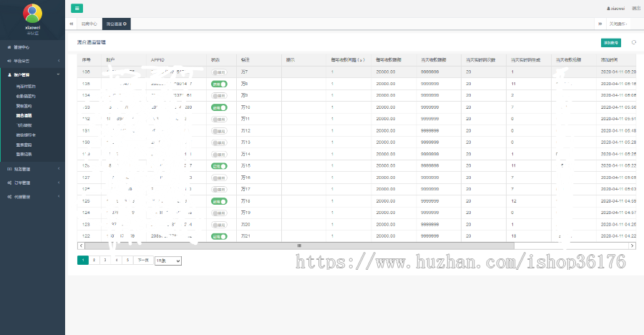Screen dimensions: 644x335
Task: Select the highlighted 混合通道 sidebar submenu item
Action: pyautogui.click(x=24, y=115)
